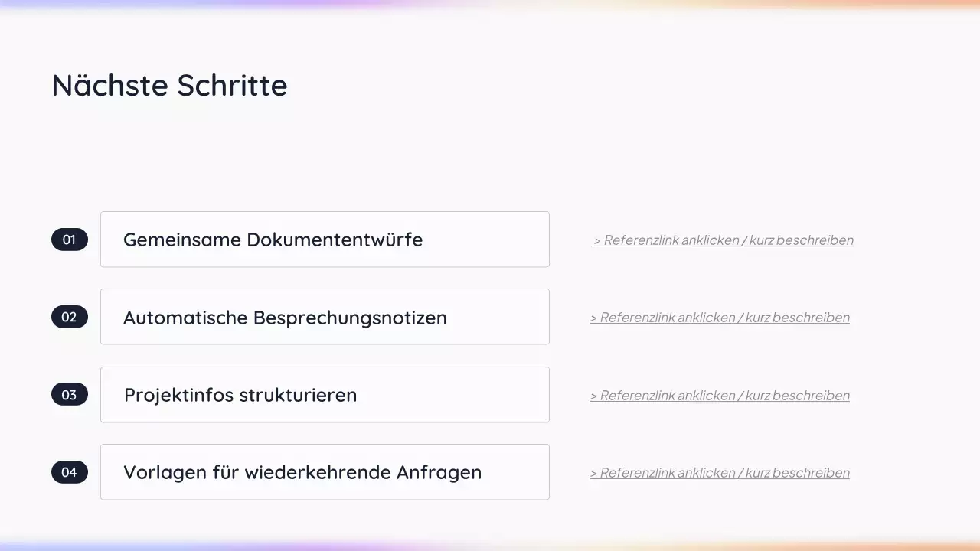Select the "Projektinfos strukturieren" card
This screenshot has width=980, height=551.
pos(325,395)
